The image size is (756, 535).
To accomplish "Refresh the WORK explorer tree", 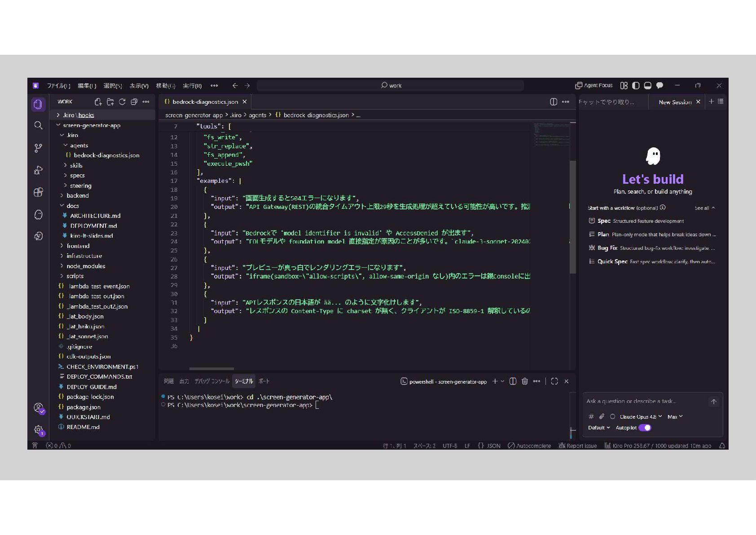I will pyautogui.click(x=122, y=102).
